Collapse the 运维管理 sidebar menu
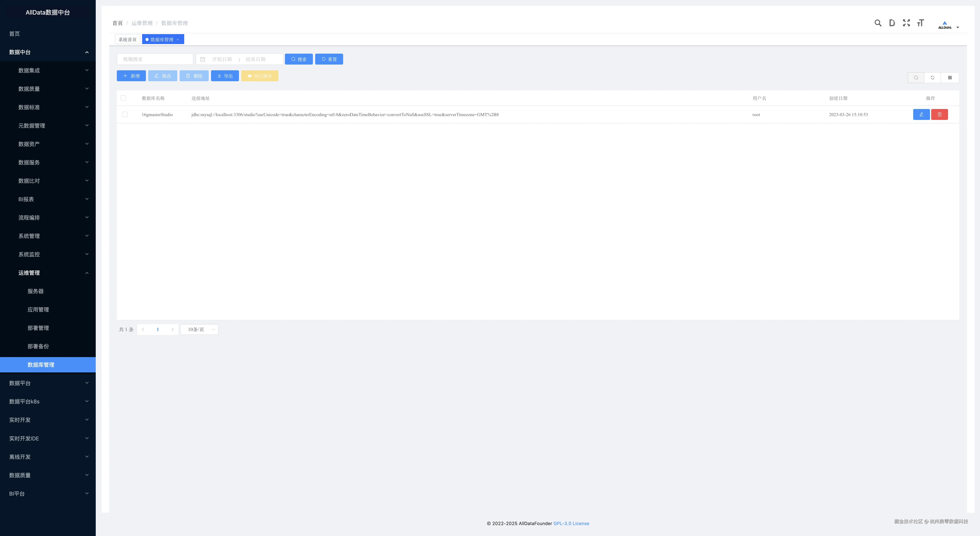This screenshot has height=536, width=980. click(x=48, y=273)
